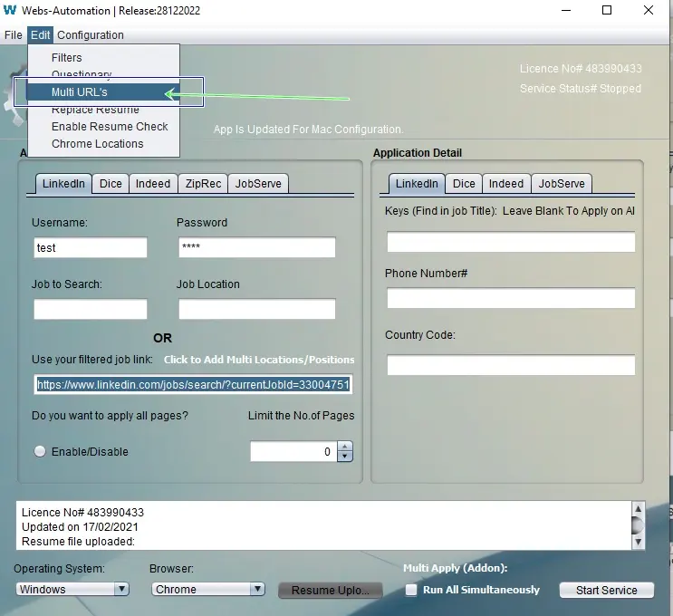Open the Browser dropdown
This screenshot has width=673, height=616.
(207, 589)
